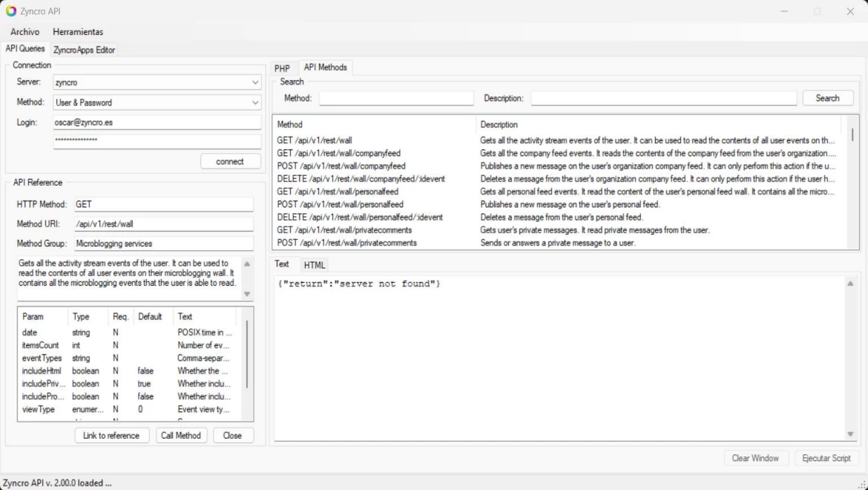Screen dimensions: 868x490
Task: Sort methods list by Method column header
Action: (x=375, y=125)
